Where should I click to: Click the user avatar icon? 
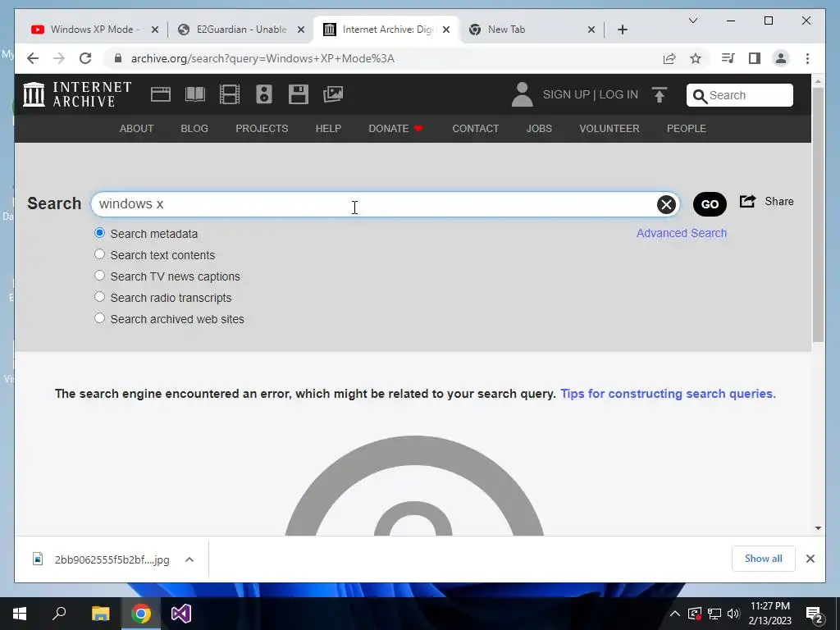coord(522,94)
